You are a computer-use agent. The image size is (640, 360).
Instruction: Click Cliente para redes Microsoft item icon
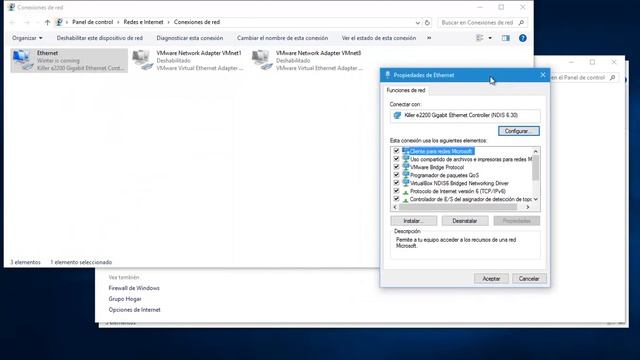pyautogui.click(x=405, y=151)
